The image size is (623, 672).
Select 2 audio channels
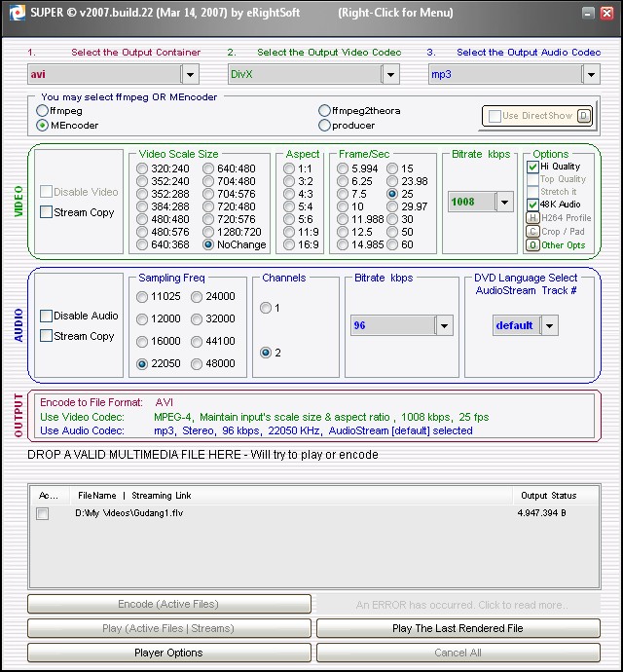(x=266, y=353)
